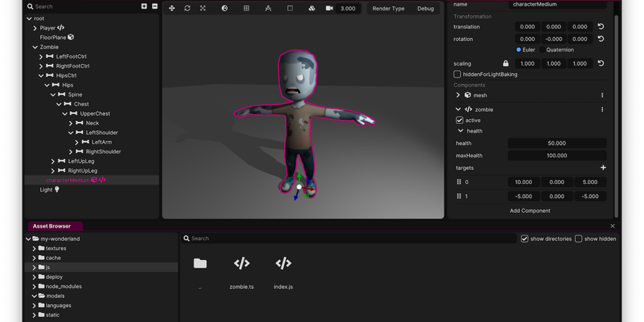644x322 pixels.
Task: Reset translation with the undo arrow
Action: [x=601, y=27]
